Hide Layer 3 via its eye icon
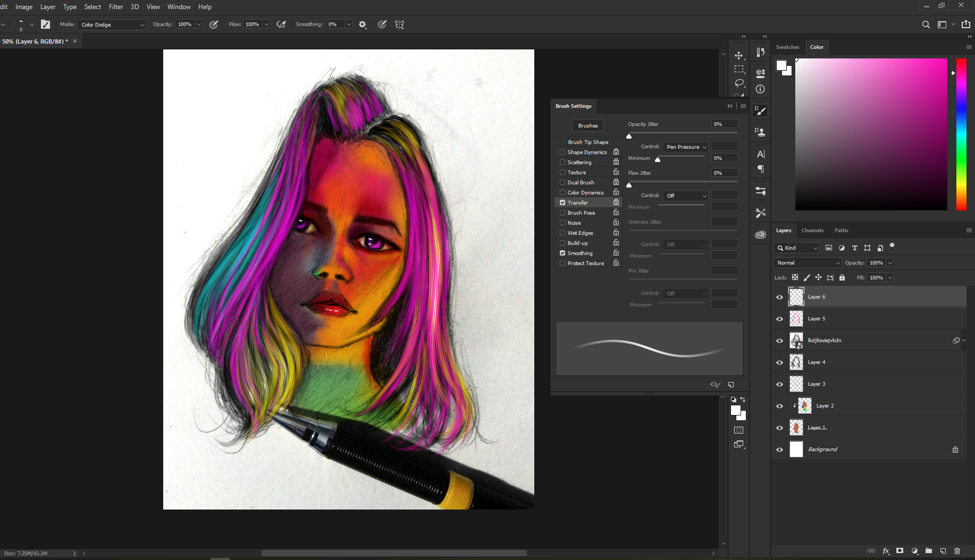This screenshot has width=975, height=560. [779, 384]
